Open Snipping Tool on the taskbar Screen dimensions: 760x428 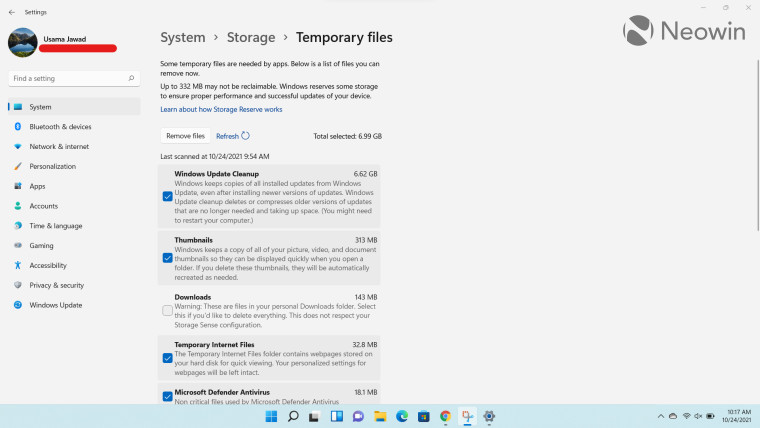467,416
